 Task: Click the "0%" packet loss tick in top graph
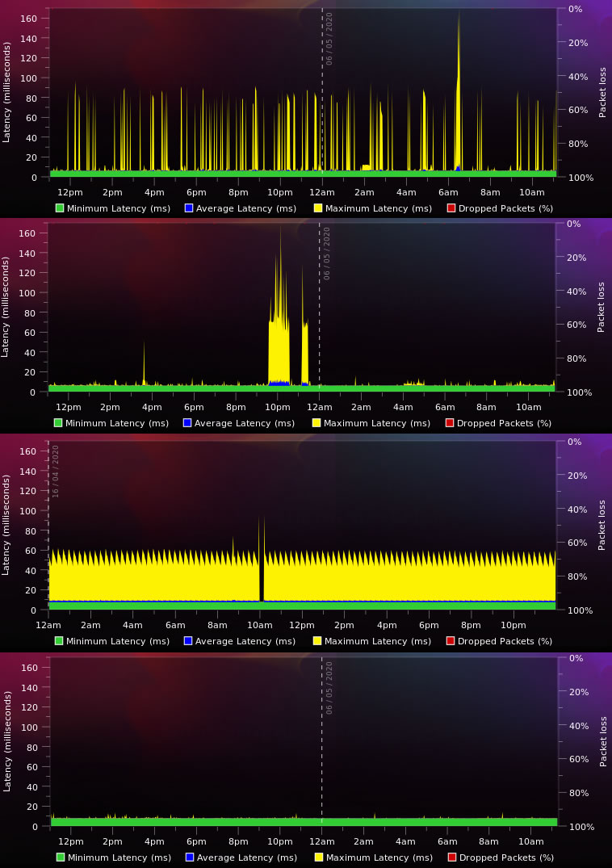pos(576,10)
